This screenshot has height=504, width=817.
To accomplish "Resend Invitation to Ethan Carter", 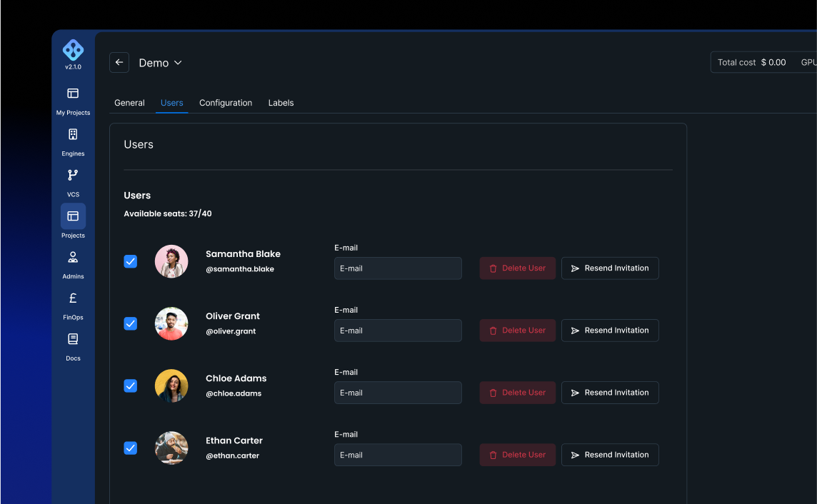I will [x=610, y=455].
